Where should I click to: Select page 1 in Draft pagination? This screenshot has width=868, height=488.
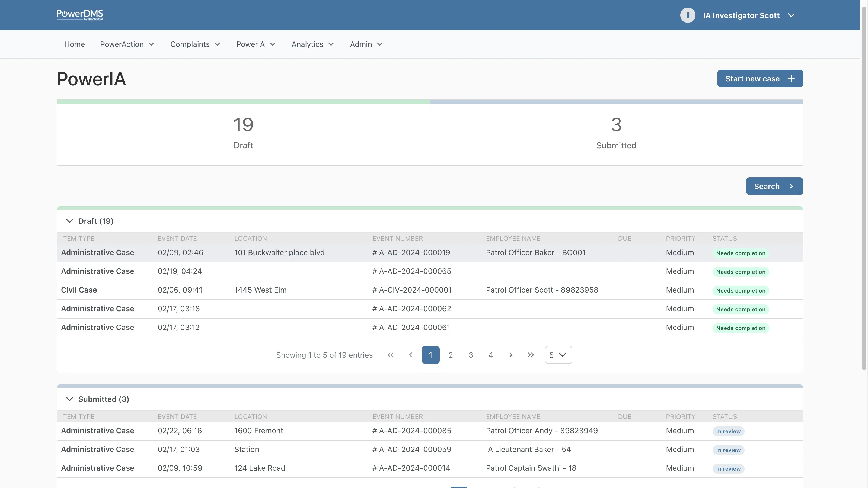(x=430, y=355)
